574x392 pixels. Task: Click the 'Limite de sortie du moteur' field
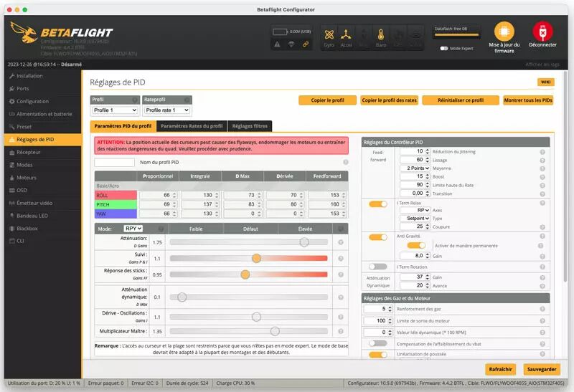378,320
